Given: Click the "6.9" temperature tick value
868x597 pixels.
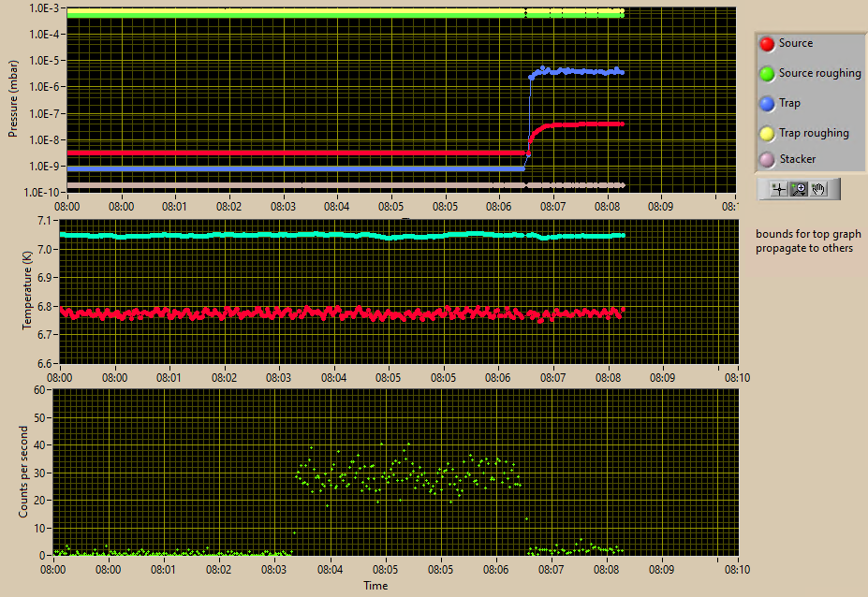Looking at the screenshot, I should pos(44,278).
